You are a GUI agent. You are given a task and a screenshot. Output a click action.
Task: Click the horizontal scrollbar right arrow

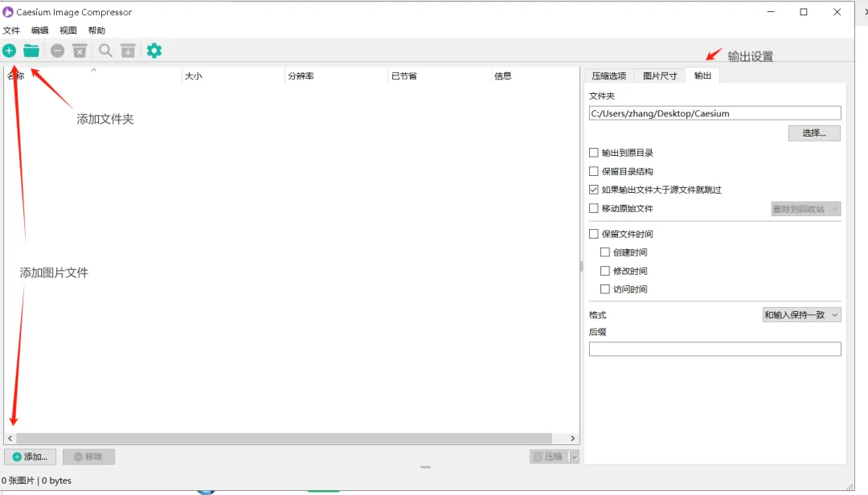573,438
